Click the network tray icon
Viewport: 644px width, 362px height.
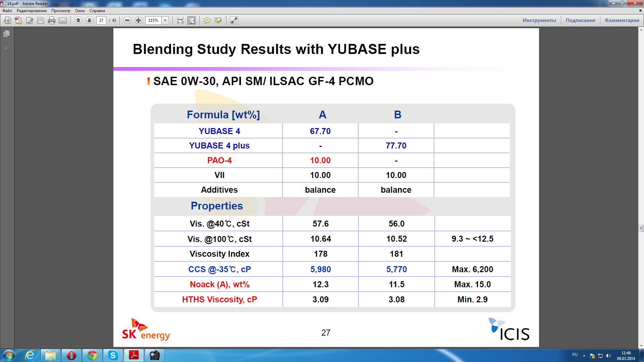600,355
